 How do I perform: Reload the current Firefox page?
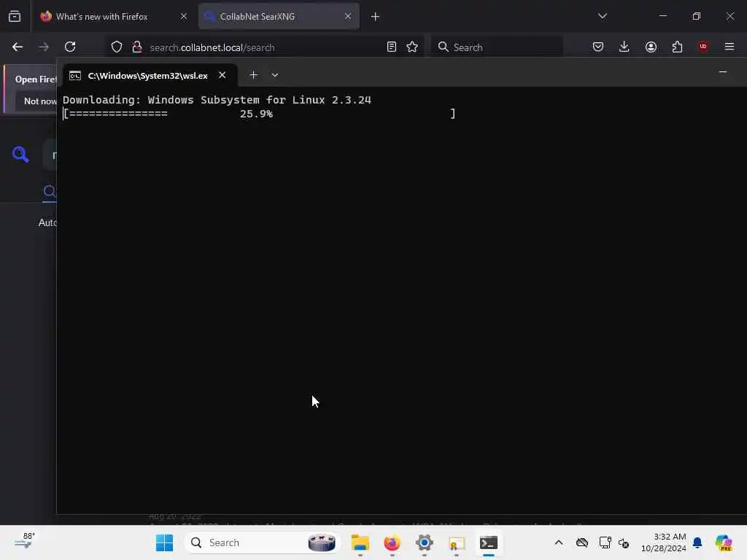pos(70,47)
